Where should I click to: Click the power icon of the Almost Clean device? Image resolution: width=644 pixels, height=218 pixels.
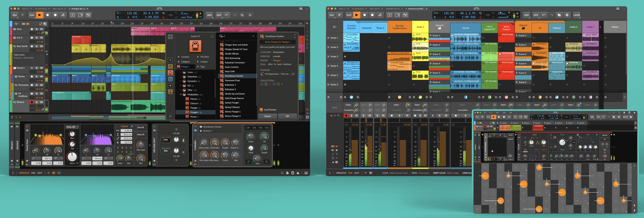point(27,126)
